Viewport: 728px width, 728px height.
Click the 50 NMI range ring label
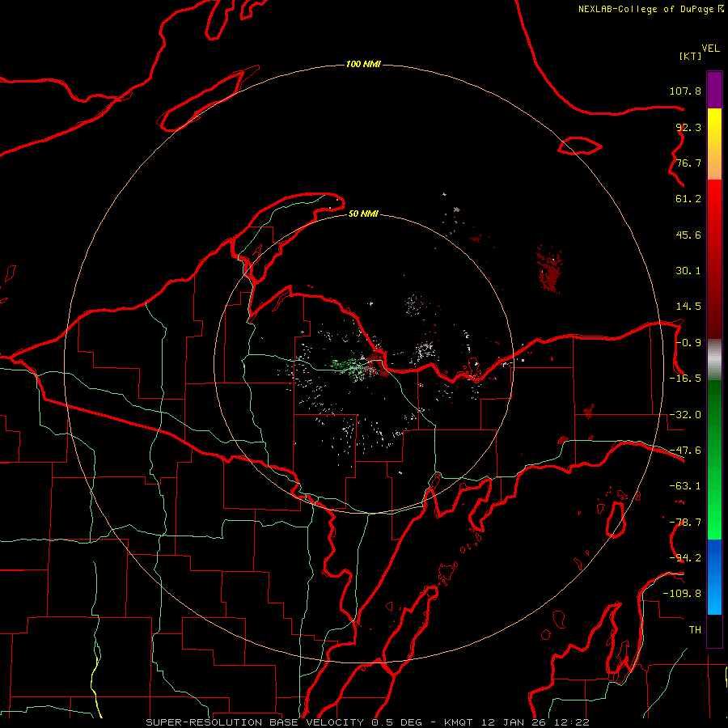(363, 214)
